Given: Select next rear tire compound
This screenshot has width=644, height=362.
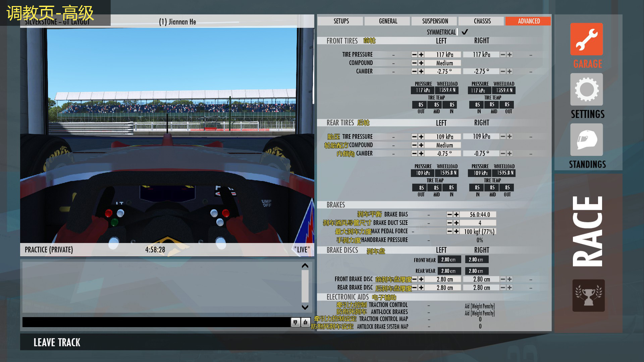Looking at the screenshot, I should tap(421, 145).
